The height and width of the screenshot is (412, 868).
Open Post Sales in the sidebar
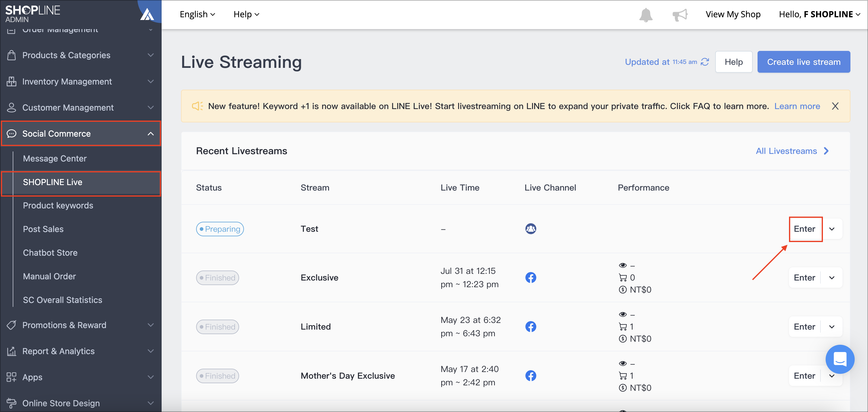click(43, 229)
